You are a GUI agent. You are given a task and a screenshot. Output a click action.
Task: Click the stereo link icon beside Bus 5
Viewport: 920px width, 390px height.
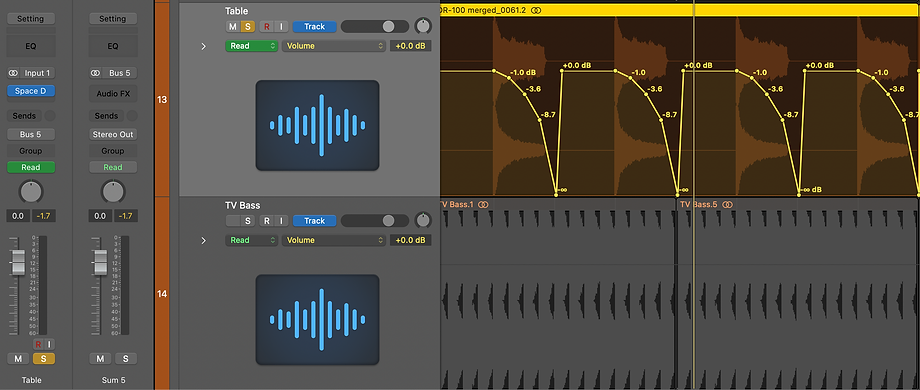point(95,73)
